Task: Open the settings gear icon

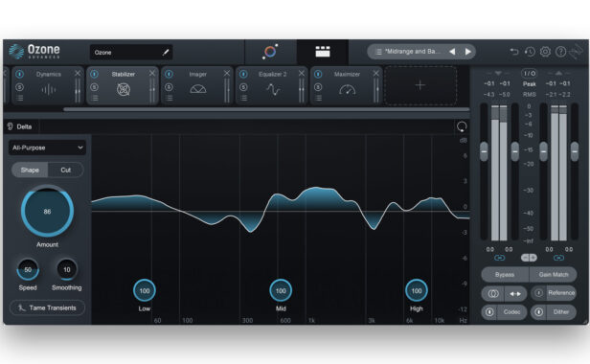Action: pyautogui.click(x=545, y=52)
